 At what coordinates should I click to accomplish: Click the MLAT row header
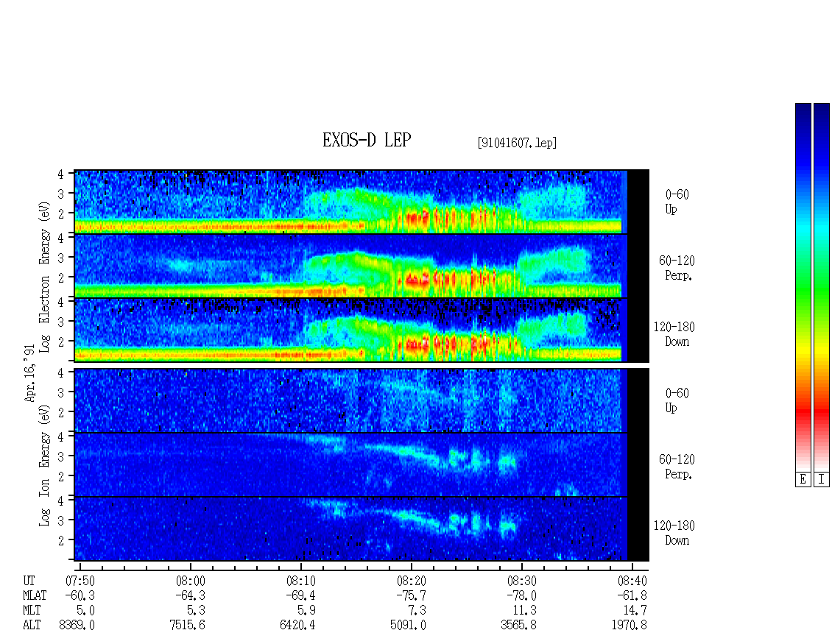coord(35,595)
